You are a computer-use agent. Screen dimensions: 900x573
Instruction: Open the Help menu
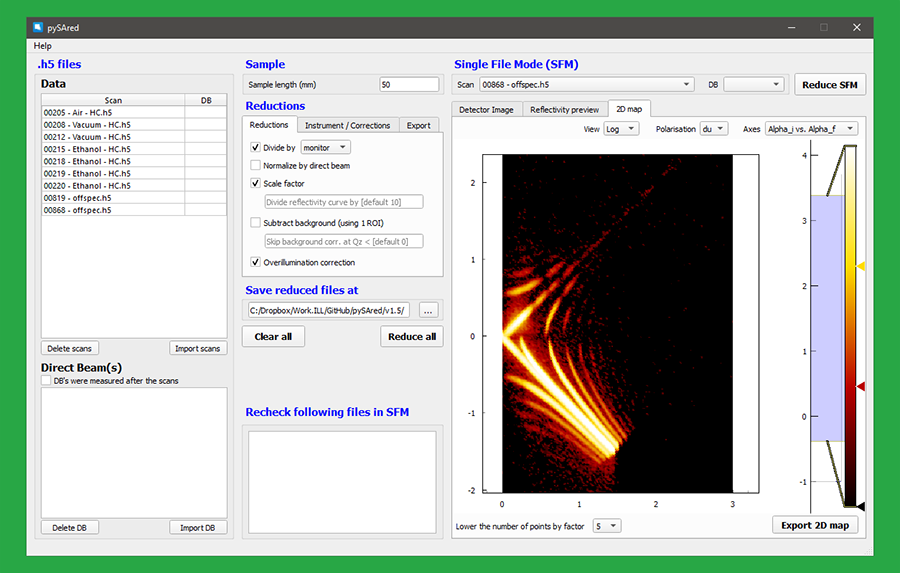tap(42, 46)
